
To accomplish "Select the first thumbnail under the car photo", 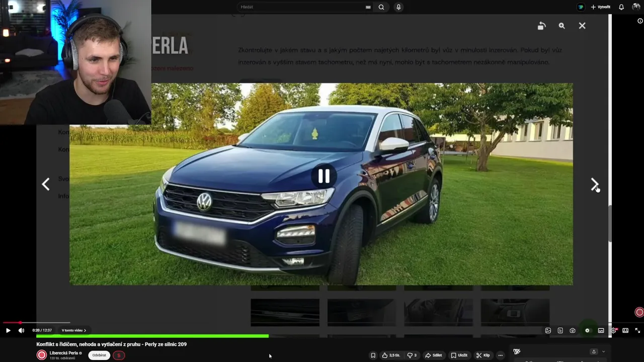I will coord(285,312).
